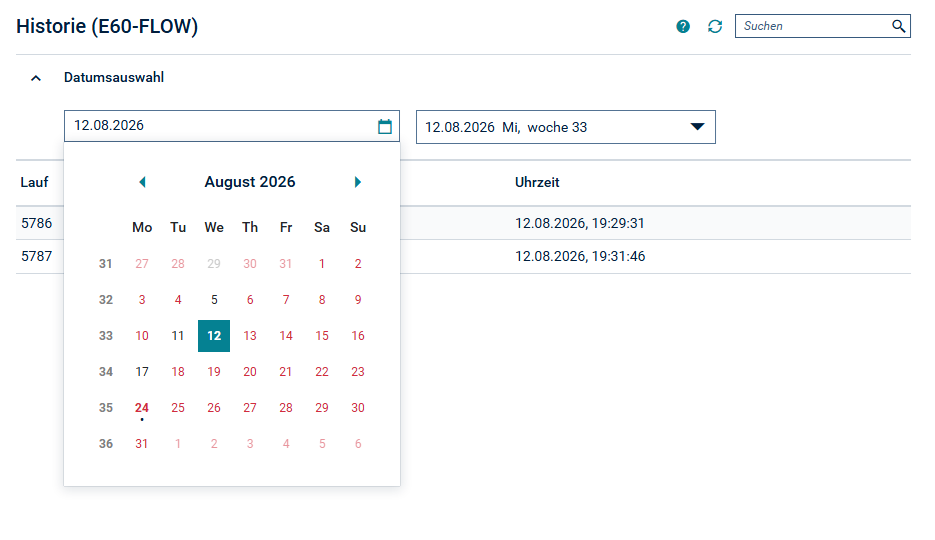
Task: Select August 19 in calendar
Action: pyautogui.click(x=214, y=372)
